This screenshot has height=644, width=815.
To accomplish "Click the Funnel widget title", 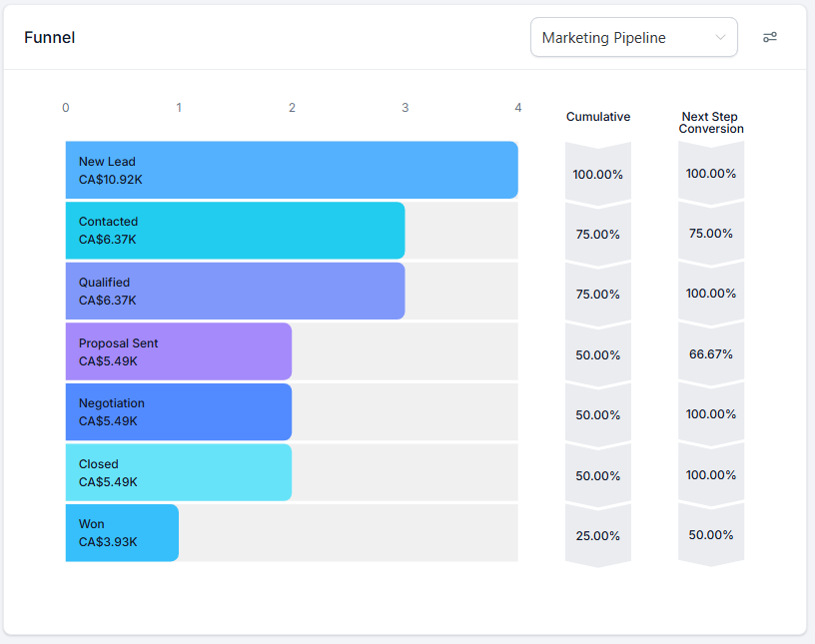I will pyautogui.click(x=49, y=37).
